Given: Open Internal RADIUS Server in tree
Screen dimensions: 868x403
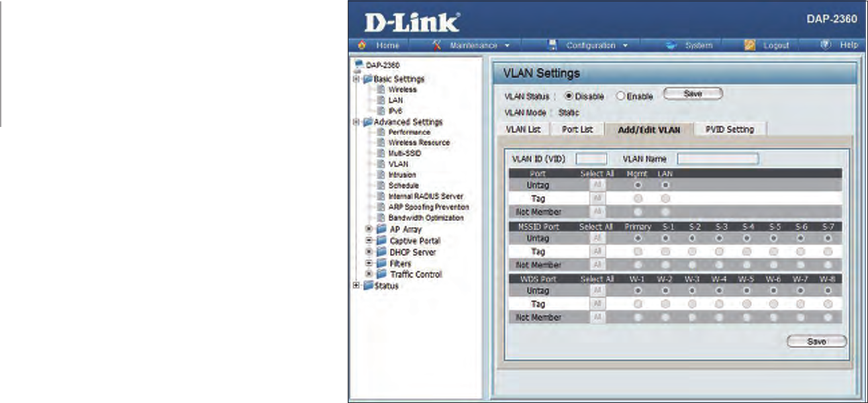Looking at the screenshot, I should [x=426, y=196].
